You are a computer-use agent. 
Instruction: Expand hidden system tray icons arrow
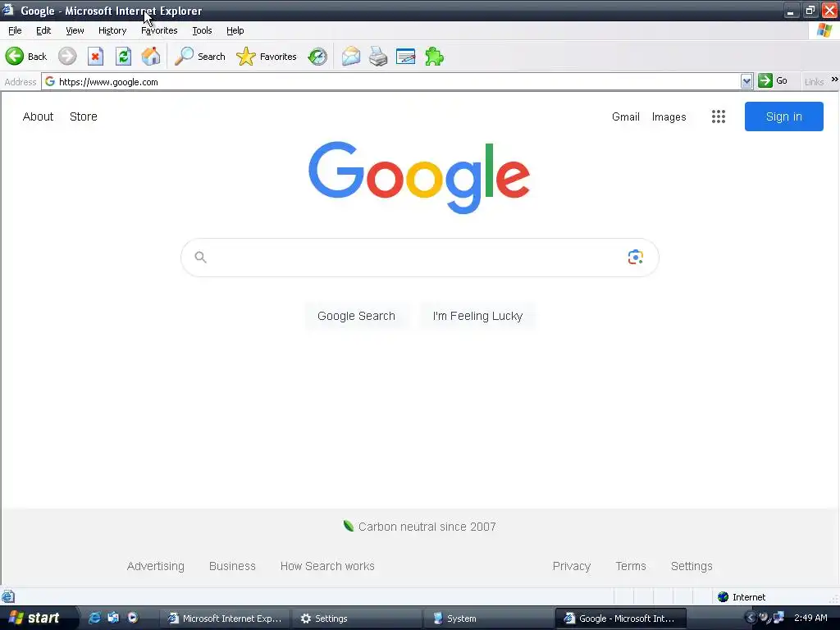tap(751, 618)
